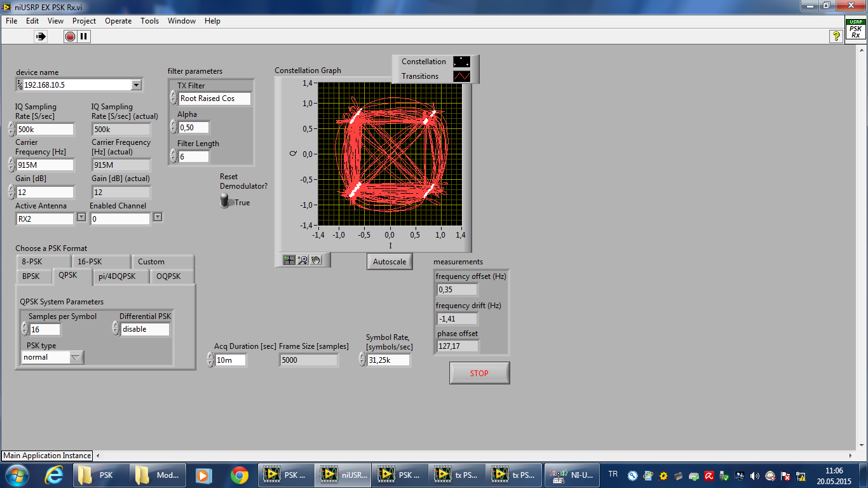
Task: Switch to first tx PS... taskbar window
Action: tap(456, 475)
